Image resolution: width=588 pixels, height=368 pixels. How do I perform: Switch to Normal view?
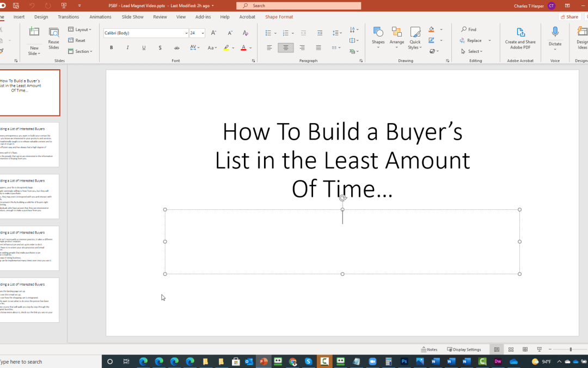497,349
